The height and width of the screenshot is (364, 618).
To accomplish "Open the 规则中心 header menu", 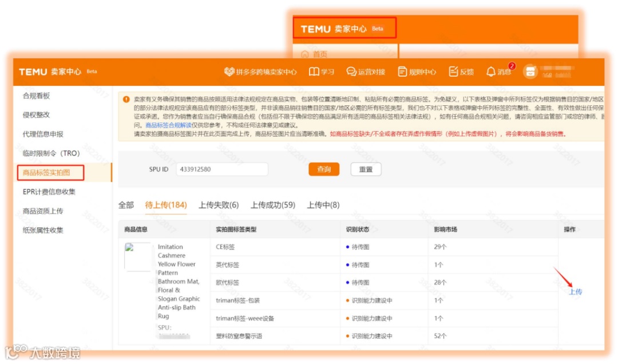I will click(417, 72).
